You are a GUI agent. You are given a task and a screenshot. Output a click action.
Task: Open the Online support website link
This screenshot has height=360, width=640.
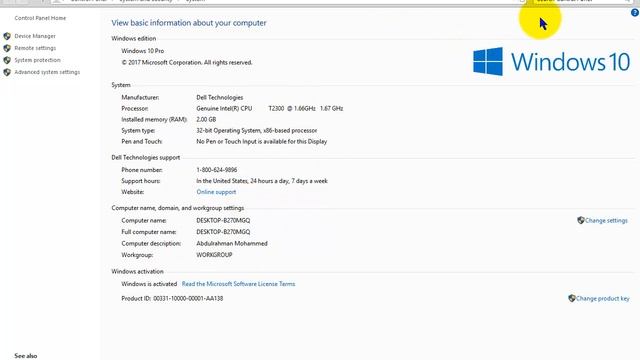216,192
